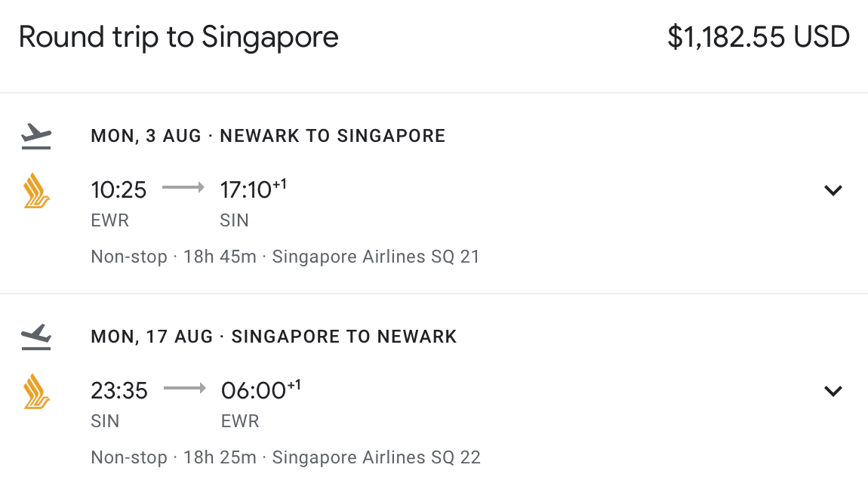Image resolution: width=868 pixels, height=477 pixels.
Task: Click the EWR airport code under 10:25
Action: tap(109, 220)
